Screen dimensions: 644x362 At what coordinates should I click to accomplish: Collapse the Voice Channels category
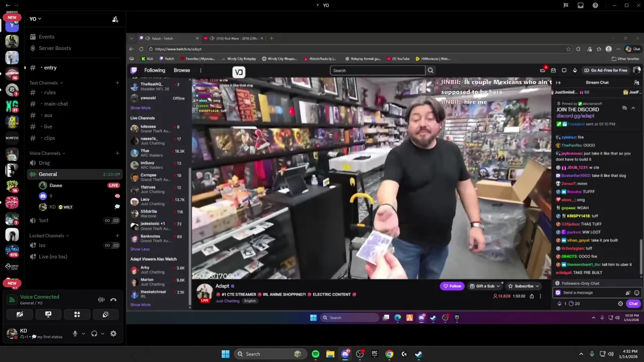pos(47,153)
